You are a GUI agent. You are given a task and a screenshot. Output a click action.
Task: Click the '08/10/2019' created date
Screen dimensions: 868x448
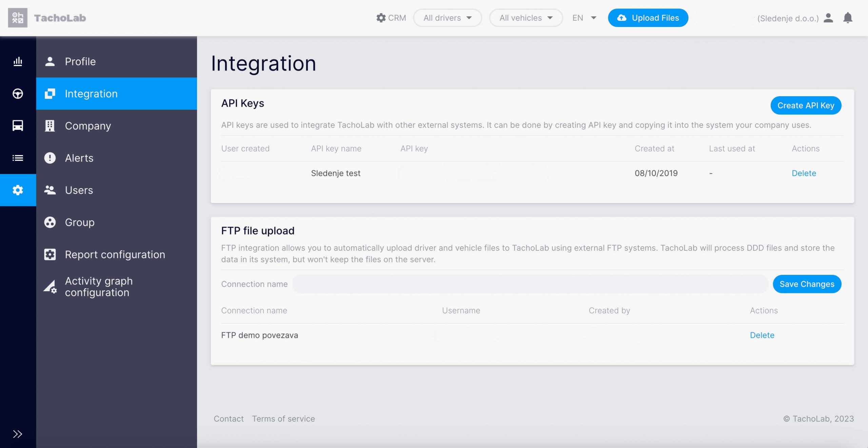656,173
